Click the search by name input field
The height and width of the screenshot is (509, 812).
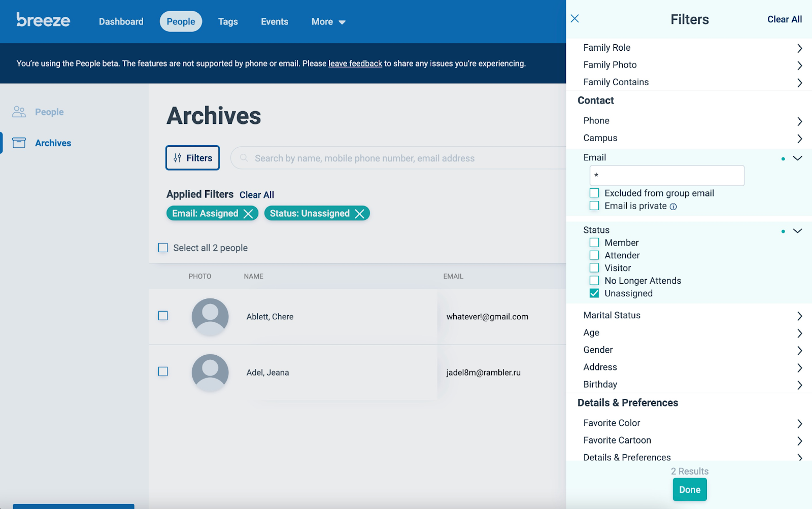(398, 158)
